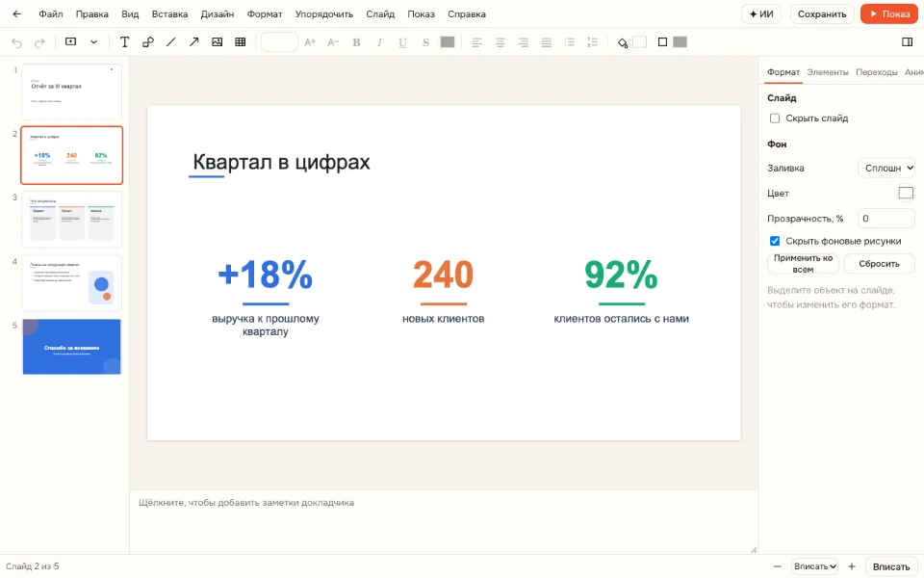The width and height of the screenshot is (924, 578).
Task: Toggle bold formatting
Action: (x=356, y=41)
